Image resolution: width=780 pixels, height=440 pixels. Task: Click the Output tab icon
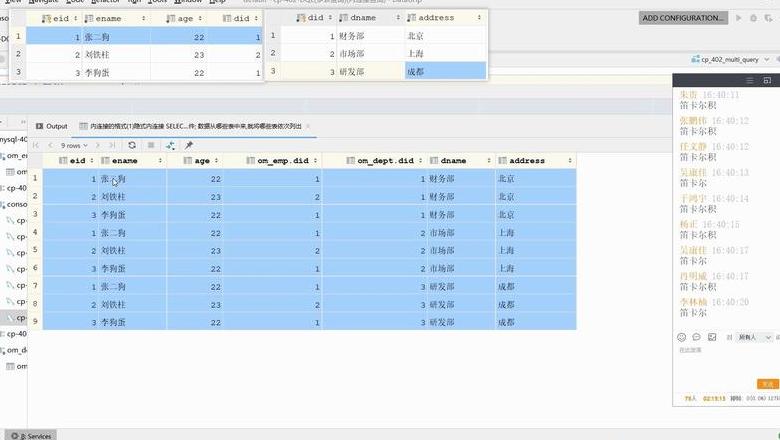(39, 126)
